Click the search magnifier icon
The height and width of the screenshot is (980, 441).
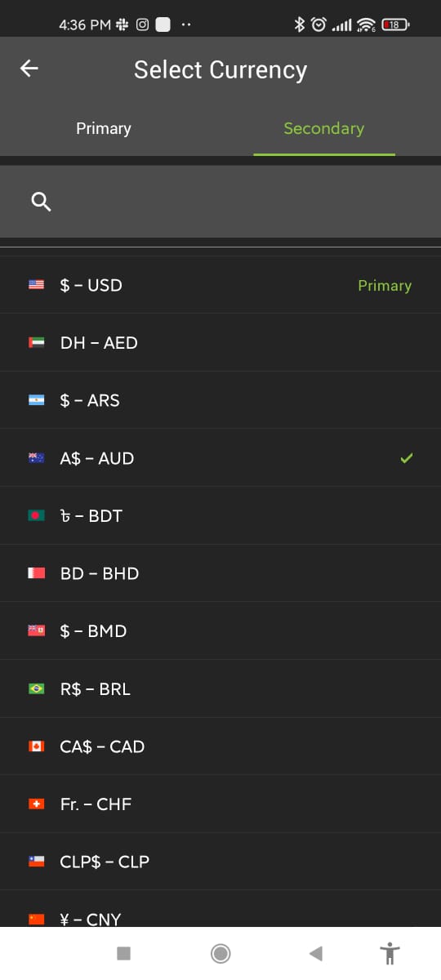(41, 202)
